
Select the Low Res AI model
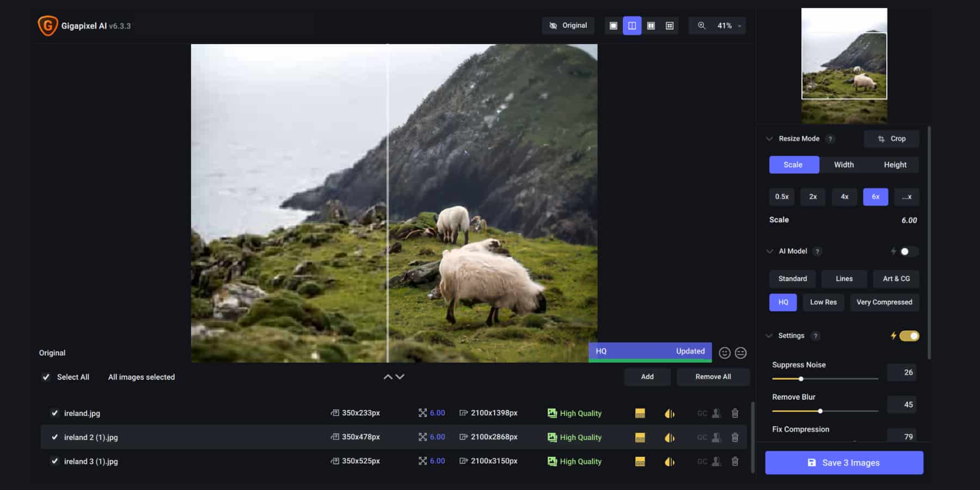[x=823, y=302]
